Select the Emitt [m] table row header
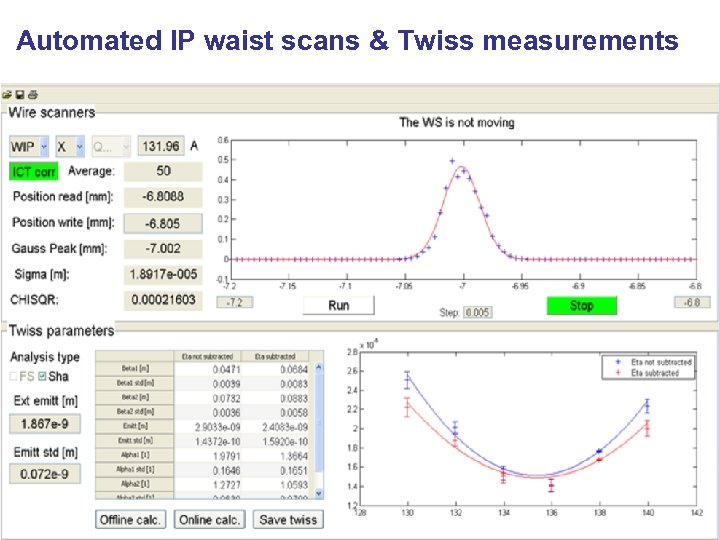The height and width of the screenshot is (540, 720). 135,426
